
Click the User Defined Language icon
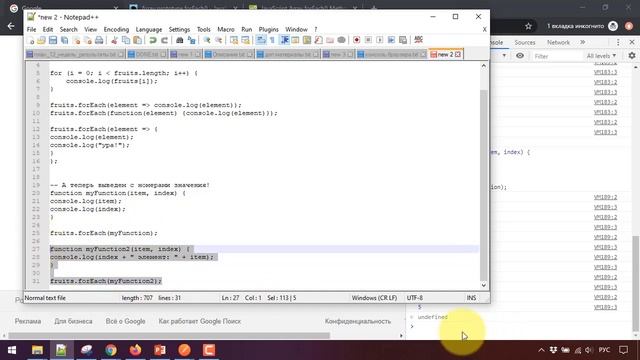[x=295, y=40]
